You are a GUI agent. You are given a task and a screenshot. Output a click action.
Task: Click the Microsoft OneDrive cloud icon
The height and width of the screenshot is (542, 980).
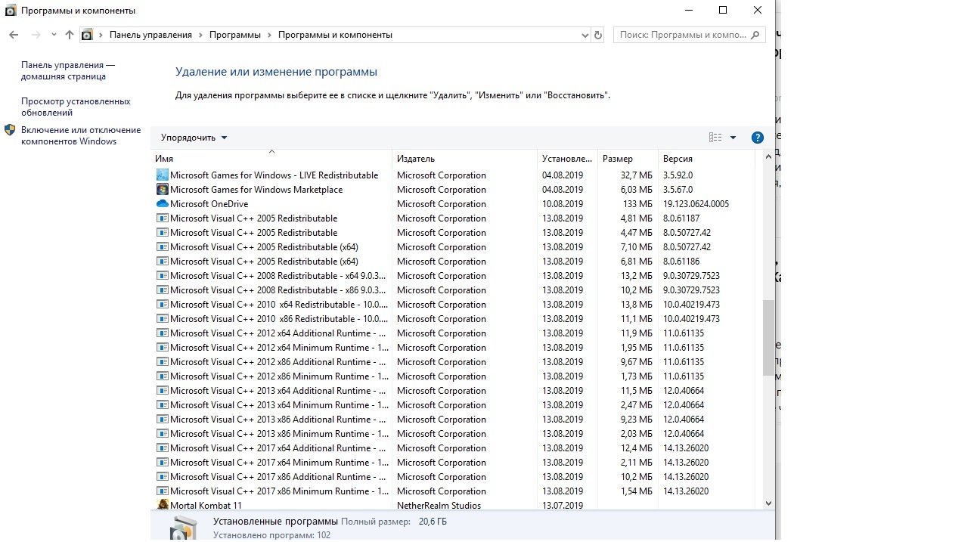coord(162,204)
